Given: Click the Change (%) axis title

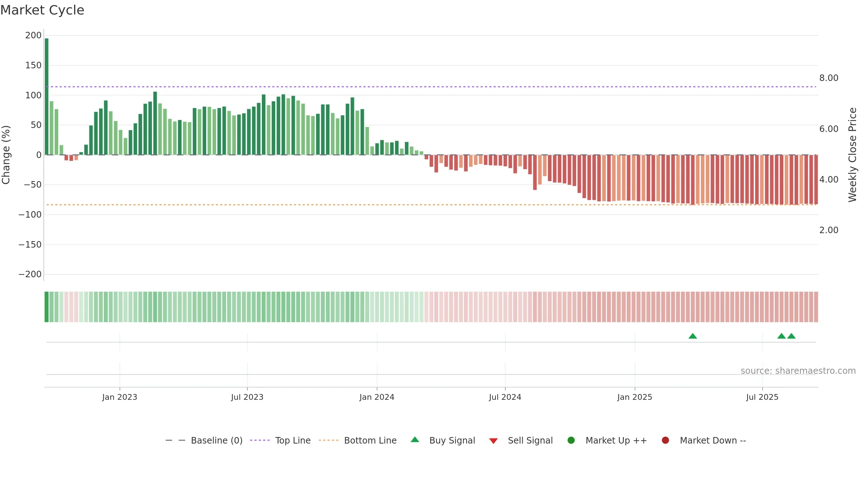Looking at the screenshot, I should pos(6,155).
